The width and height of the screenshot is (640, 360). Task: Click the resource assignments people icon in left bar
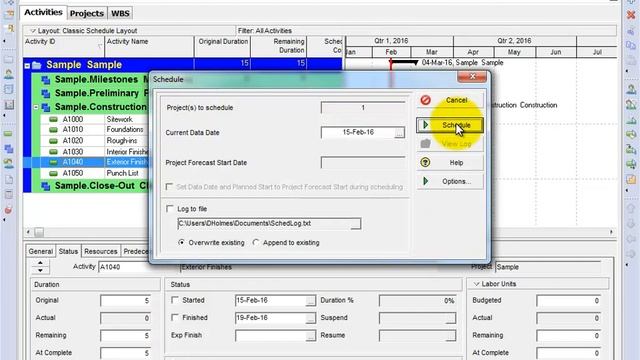9,164
